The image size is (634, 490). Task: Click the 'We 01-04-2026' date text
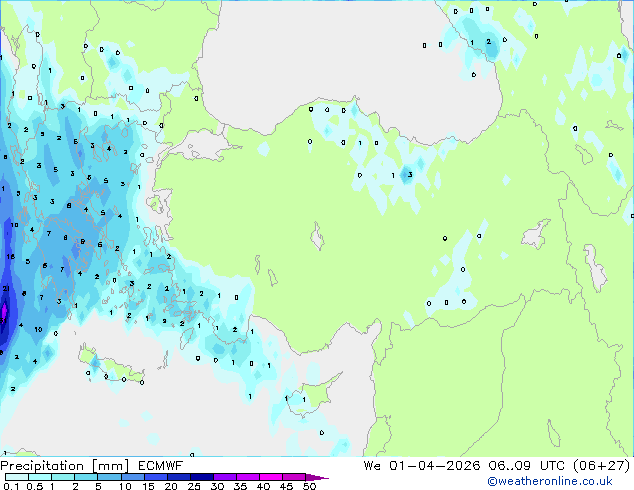(x=422, y=466)
